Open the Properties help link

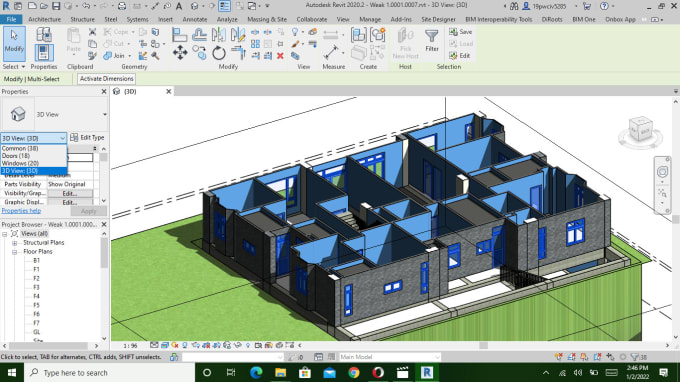(x=21, y=211)
